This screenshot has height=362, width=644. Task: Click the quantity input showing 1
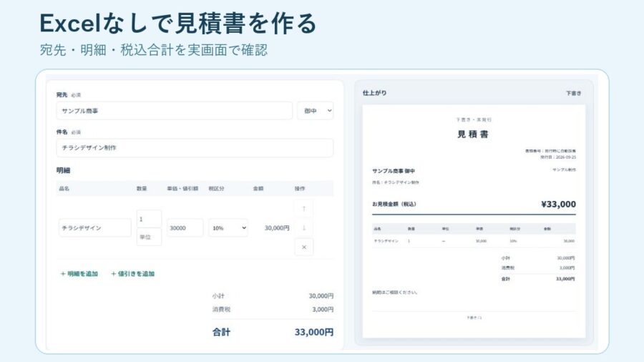pyautogui.click(x=149, y=219)
